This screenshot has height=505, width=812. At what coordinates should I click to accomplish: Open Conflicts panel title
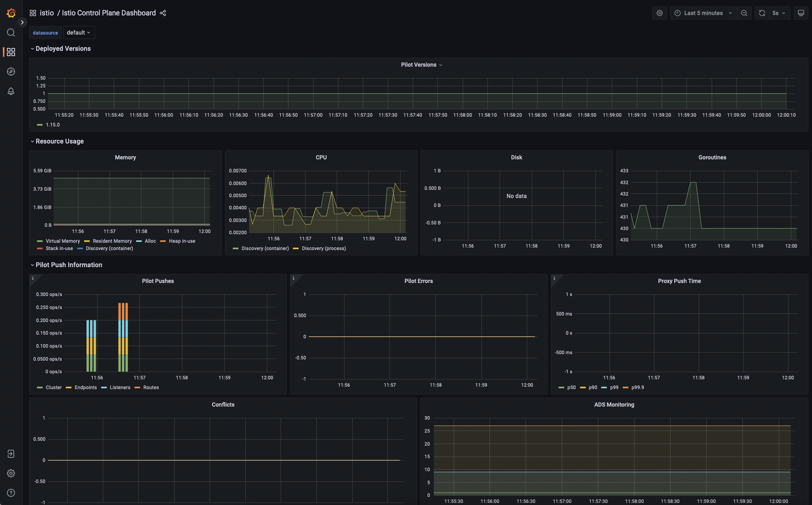click(x=223, y=405)
